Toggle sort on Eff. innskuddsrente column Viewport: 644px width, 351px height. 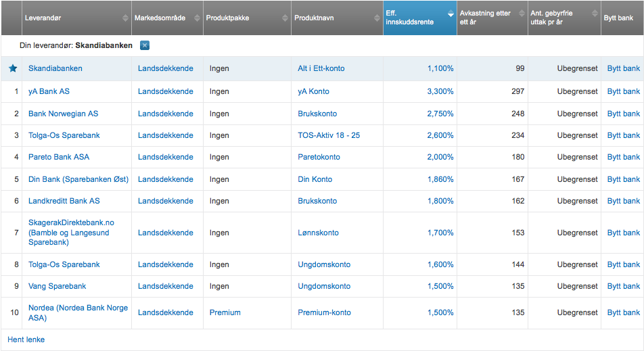(x=419, y=18)
